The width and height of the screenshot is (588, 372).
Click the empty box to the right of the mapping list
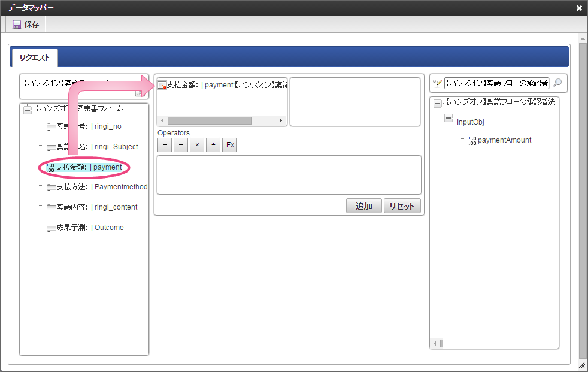click(355, 102)
